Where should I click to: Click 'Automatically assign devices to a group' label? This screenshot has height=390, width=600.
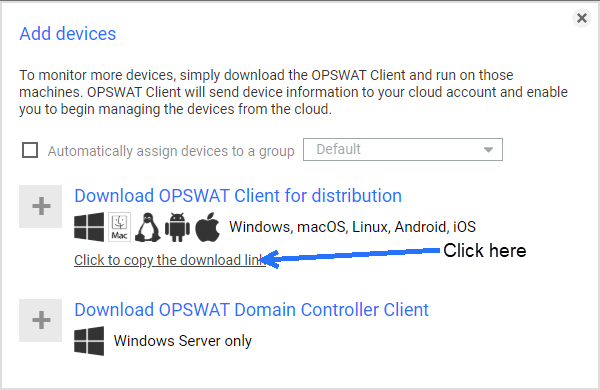pos(171,151)
